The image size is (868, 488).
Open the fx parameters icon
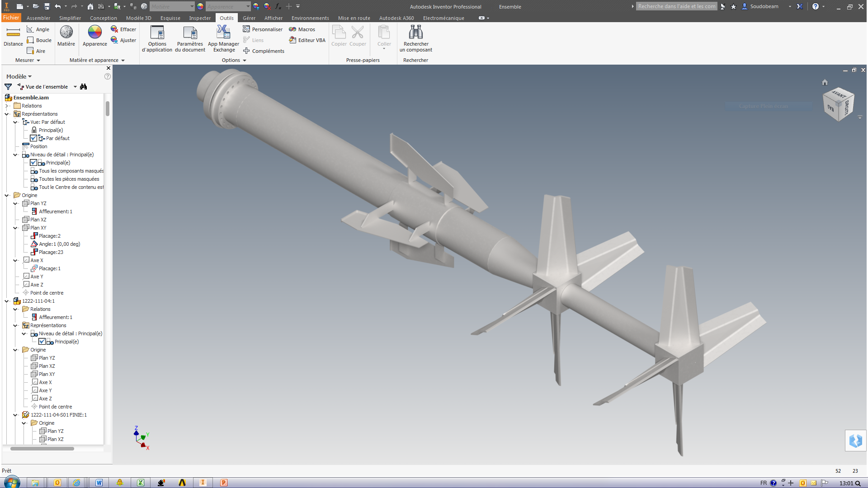(x=278, y=6)
